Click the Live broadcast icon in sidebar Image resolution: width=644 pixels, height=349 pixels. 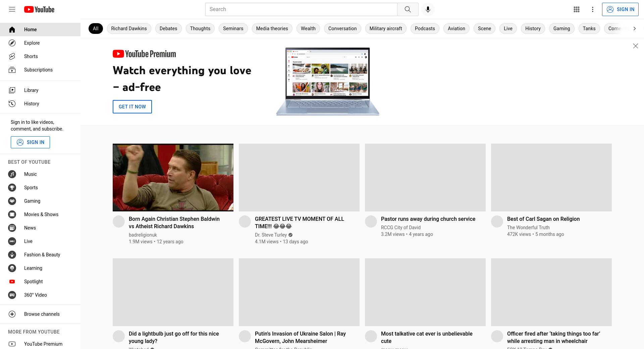pyautogui.click(x=12, y=241)
